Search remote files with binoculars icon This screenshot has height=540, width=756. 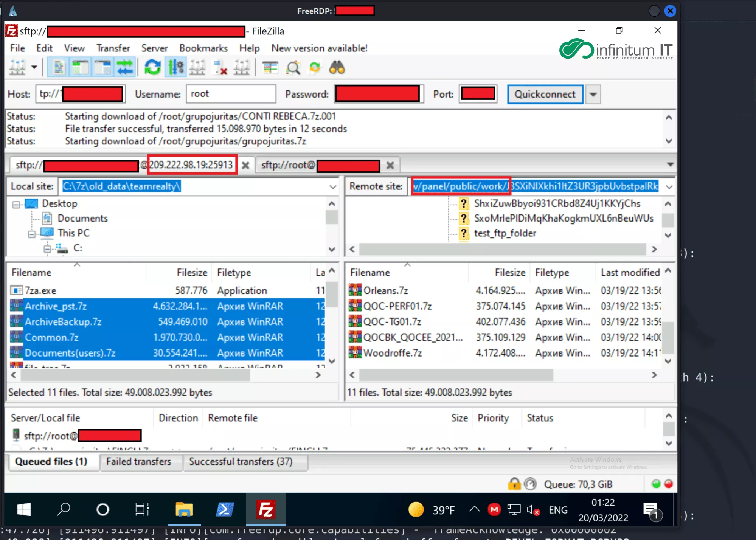337,68
